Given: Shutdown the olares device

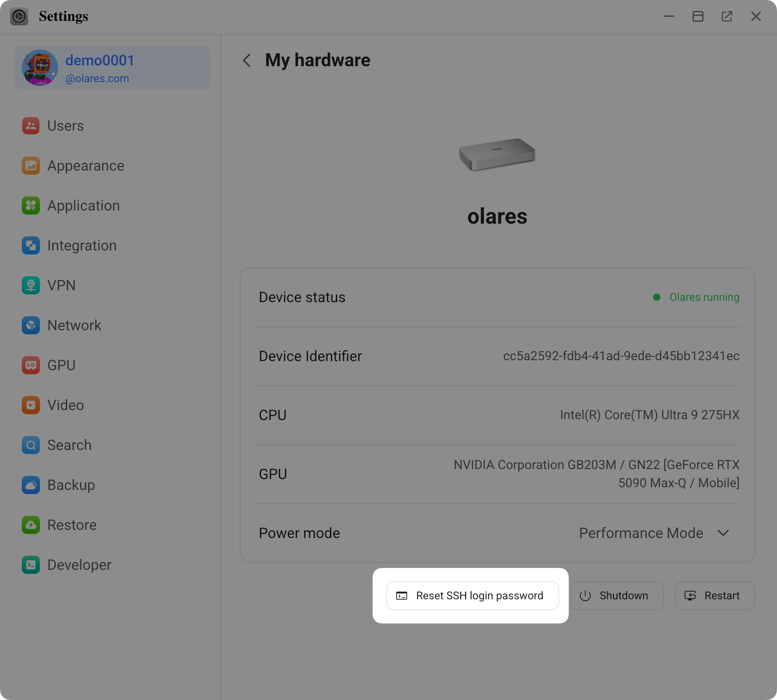Looking at the screenshot, I should click(617, 595).
